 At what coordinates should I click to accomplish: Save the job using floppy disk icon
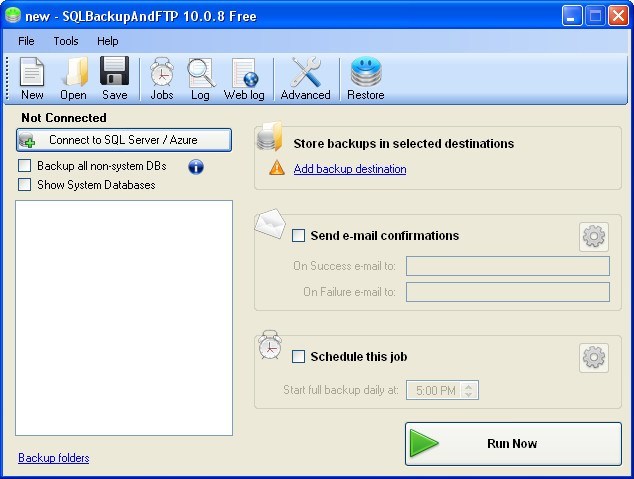tap(114, 78)
